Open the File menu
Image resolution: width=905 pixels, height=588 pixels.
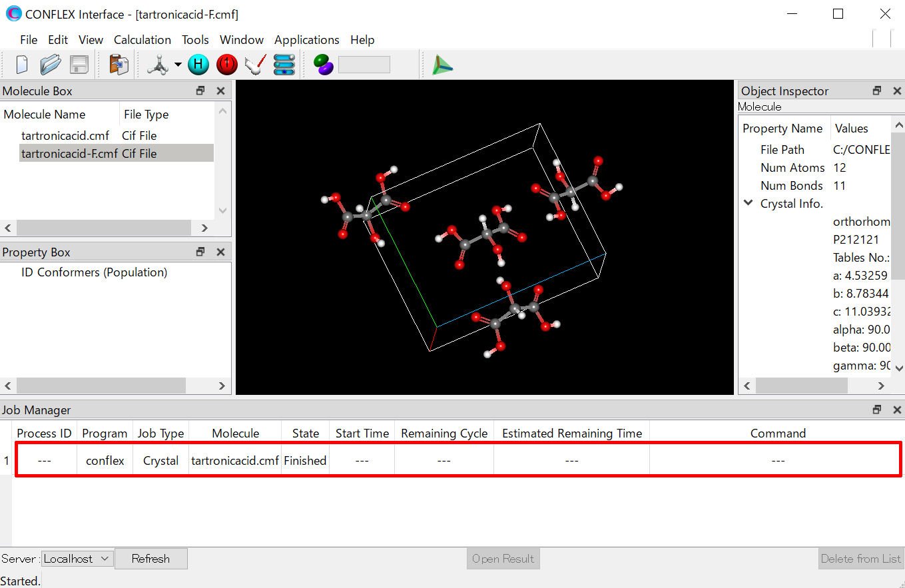pyautogui.click(x=29, y=40)
